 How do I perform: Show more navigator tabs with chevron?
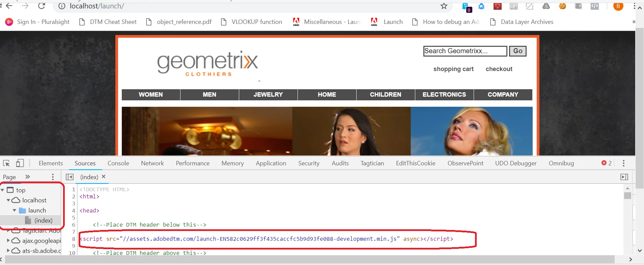point(28,177)
